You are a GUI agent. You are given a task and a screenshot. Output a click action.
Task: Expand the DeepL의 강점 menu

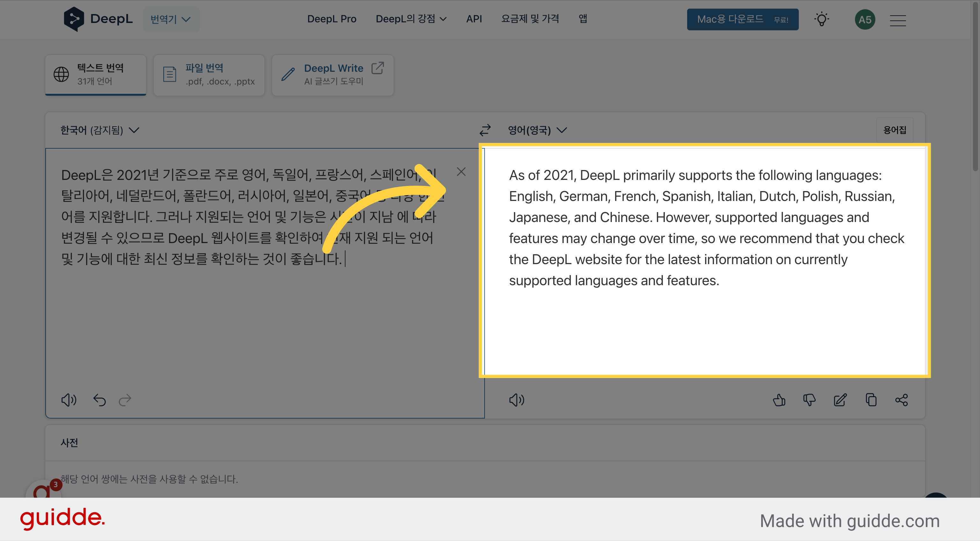411,19
